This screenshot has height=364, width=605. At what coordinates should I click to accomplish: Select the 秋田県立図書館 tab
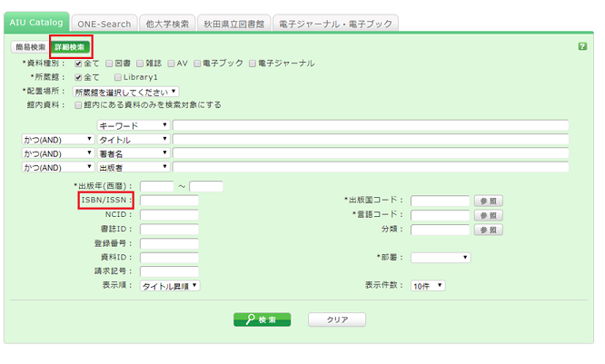(x=233, y=23)
